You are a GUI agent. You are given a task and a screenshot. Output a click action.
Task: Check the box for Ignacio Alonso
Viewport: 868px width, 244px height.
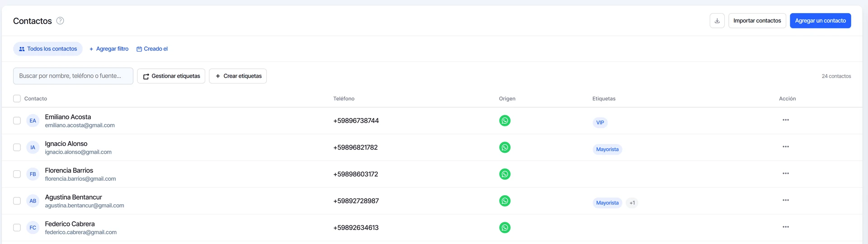pos(17,147)
